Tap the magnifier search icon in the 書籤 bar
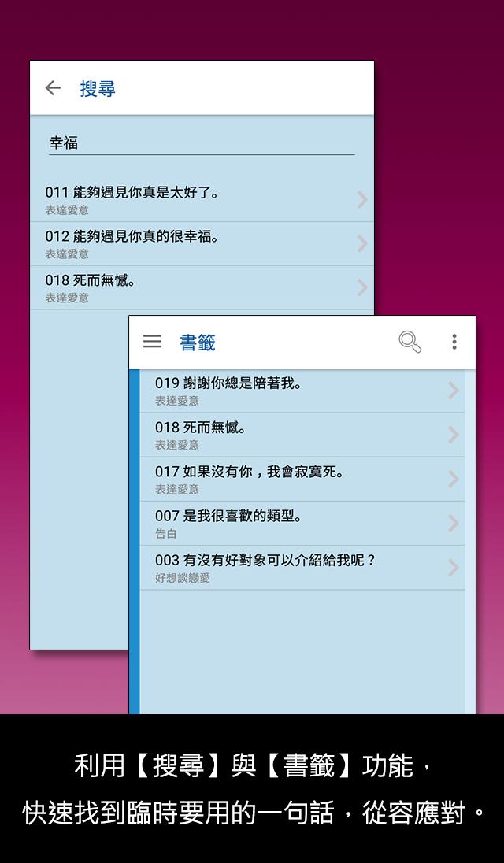This screenshot has width=504, height=863. click(x=410, y=342)
